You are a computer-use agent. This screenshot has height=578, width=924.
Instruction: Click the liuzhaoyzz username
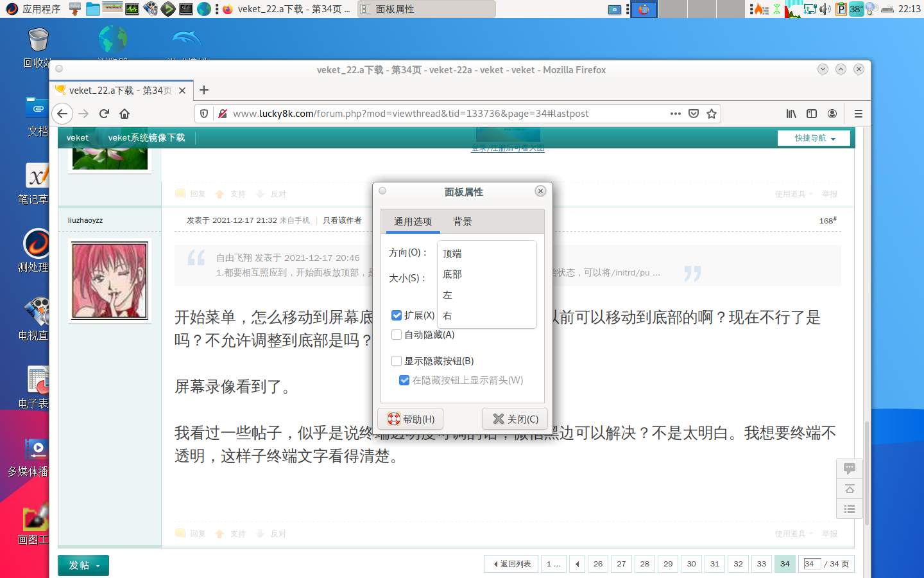coord(85,220)
